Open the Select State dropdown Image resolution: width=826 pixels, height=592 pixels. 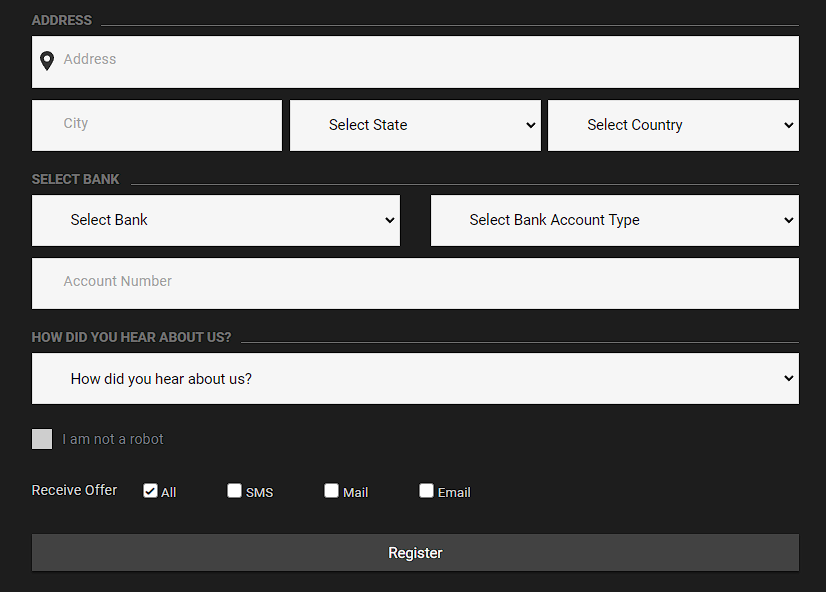pos(415,125)
